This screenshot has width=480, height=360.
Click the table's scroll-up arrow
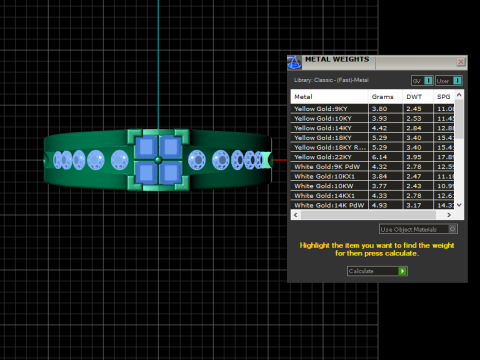459,95
